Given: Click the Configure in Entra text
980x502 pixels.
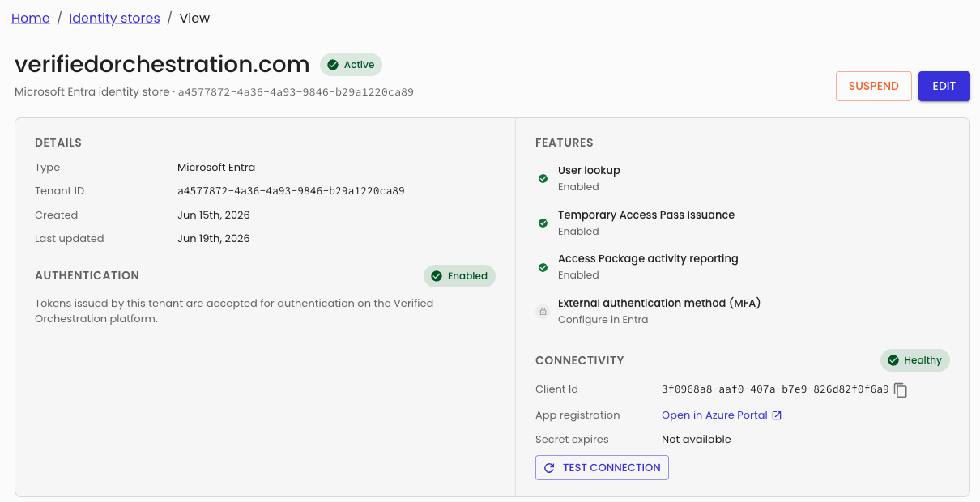Looking at the screenshot, I should [x=603, y=320].
